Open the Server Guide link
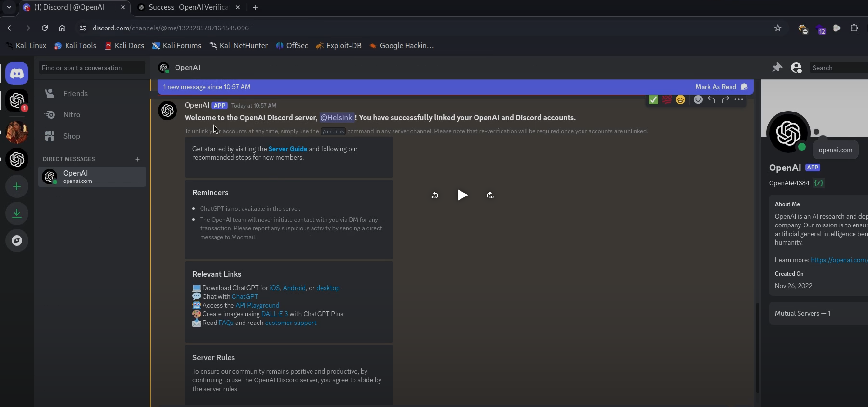Viewport: 868px width, 407px height. point(287,149)
